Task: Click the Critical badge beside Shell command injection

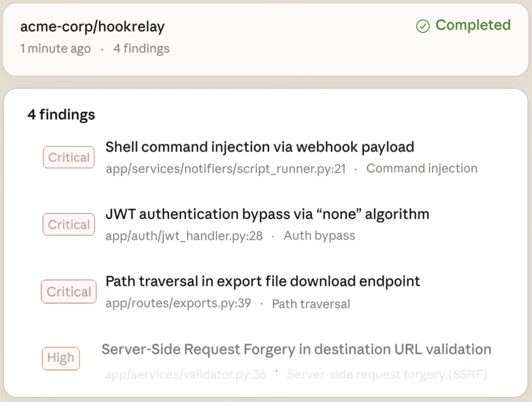Action: (x=69, y=157)
